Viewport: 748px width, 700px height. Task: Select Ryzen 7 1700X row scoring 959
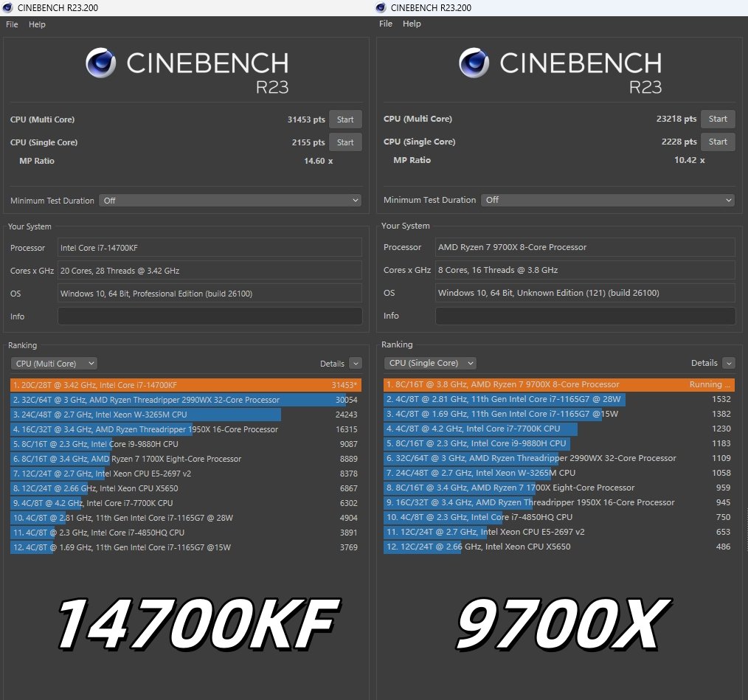pyautogui.click(x=559, y=488)
